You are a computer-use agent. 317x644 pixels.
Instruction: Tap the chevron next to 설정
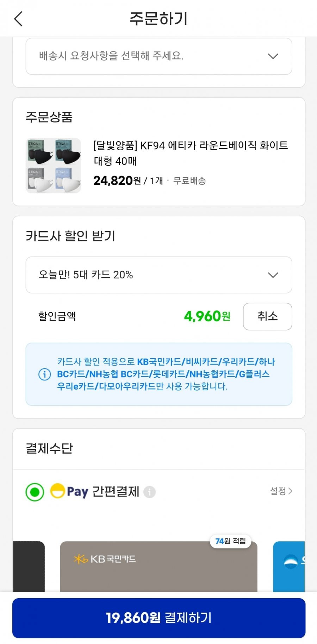tap(290, 491)
